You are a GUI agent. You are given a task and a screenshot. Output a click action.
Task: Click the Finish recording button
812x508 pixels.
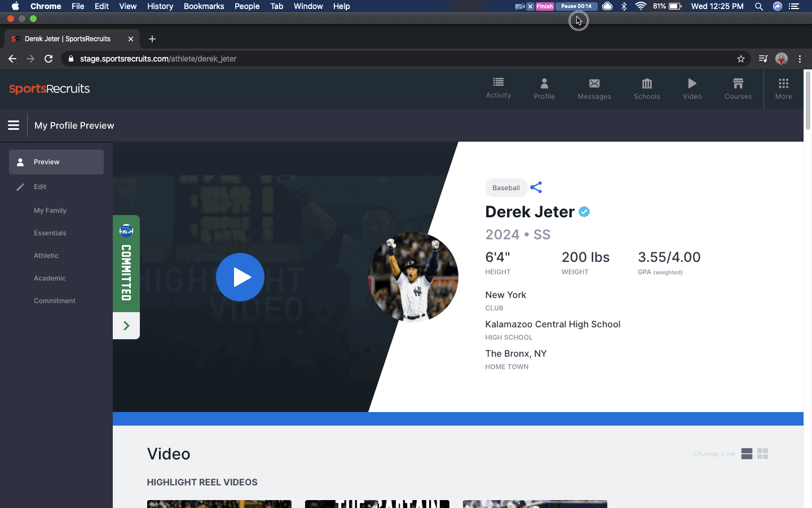(x=545, y=6)
